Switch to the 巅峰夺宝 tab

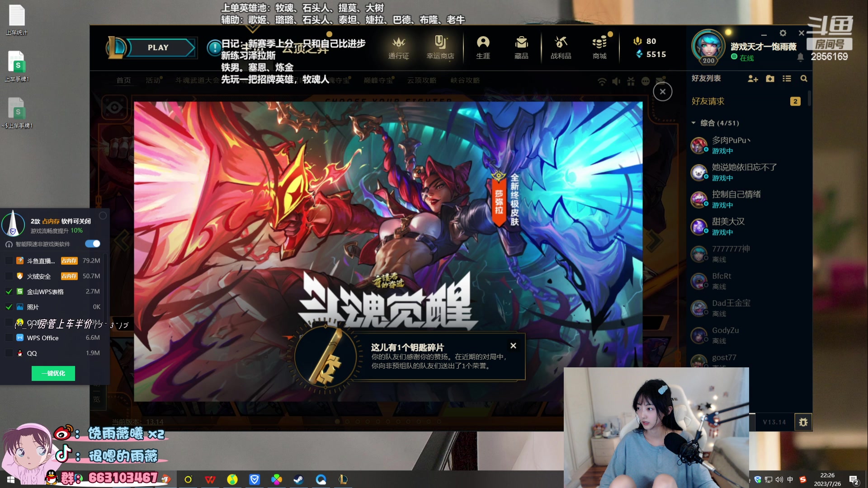(x=378, y=80)
